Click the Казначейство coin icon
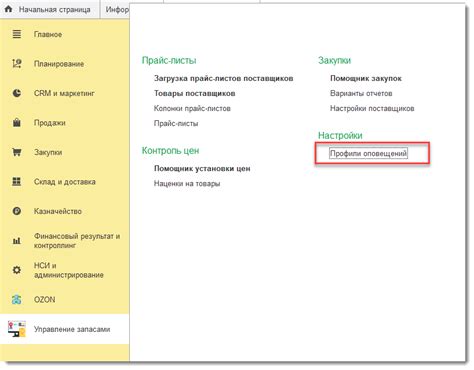The width and height of the screenshot is (474, 370). tap(17, 211)
